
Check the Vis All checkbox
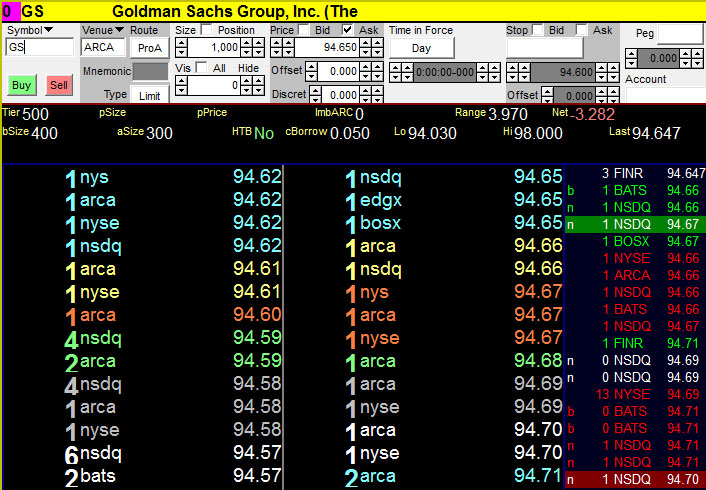(201, 68)
